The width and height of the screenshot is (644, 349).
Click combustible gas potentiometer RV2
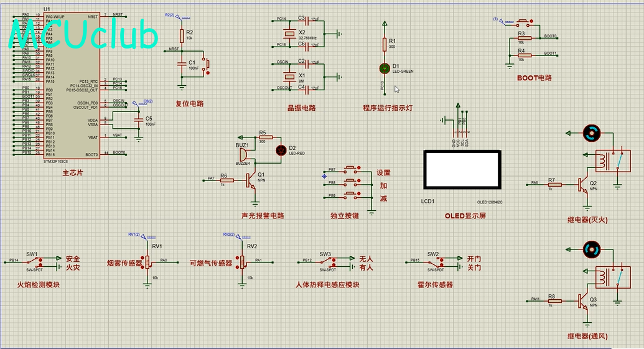click(x=242, y=261)
